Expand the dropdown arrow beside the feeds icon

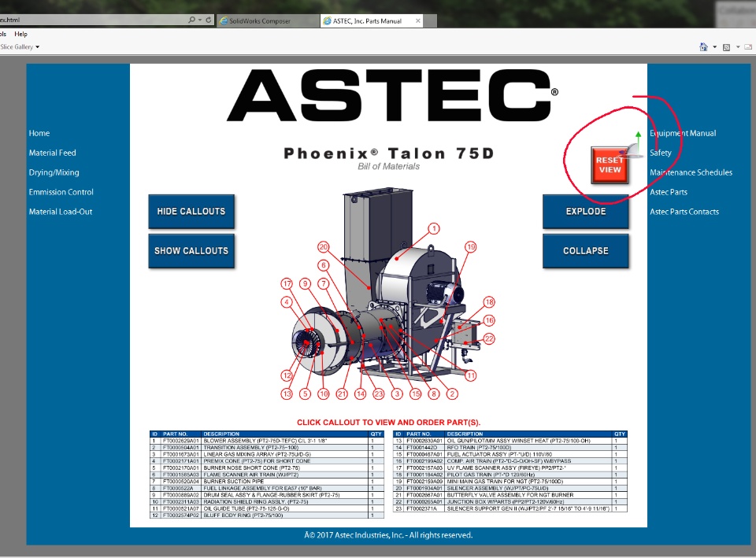(x=738, y=46)
